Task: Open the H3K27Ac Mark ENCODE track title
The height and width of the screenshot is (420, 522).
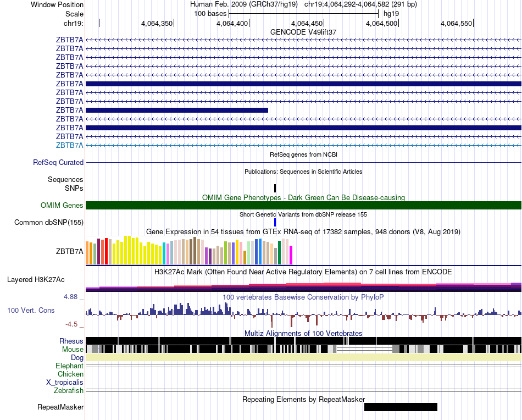Action: click(303, 272)
